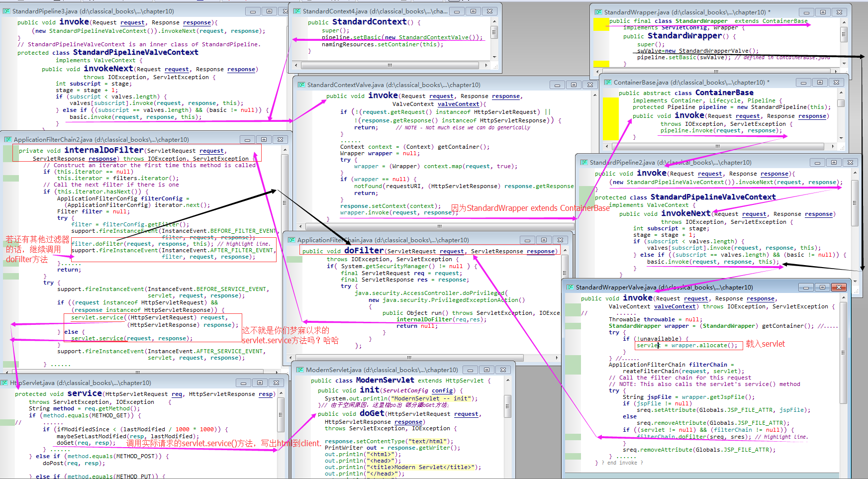This screenshot has width=868, height=479.
Task: Minimize the ContainerBase.java window
Action: (x=803, y=82)
